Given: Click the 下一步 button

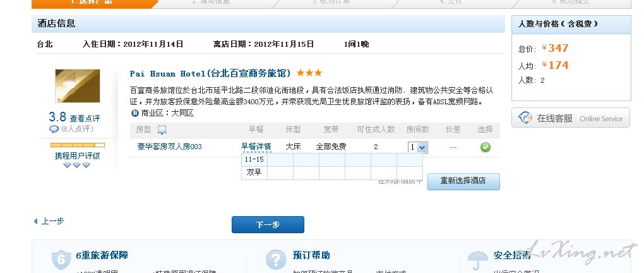Looking at the screenshot, I should click(x=268, y=224).
